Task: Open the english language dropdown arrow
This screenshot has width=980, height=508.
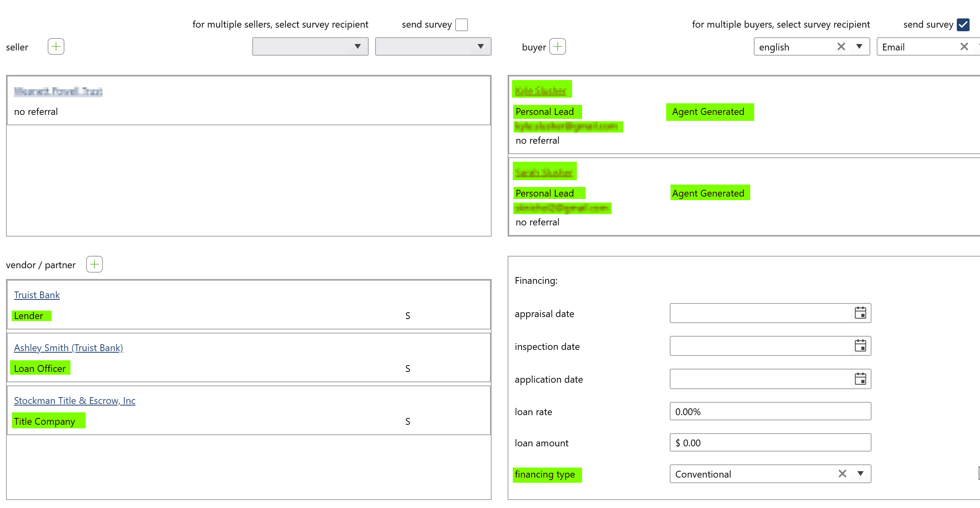Action: (859, 47)
